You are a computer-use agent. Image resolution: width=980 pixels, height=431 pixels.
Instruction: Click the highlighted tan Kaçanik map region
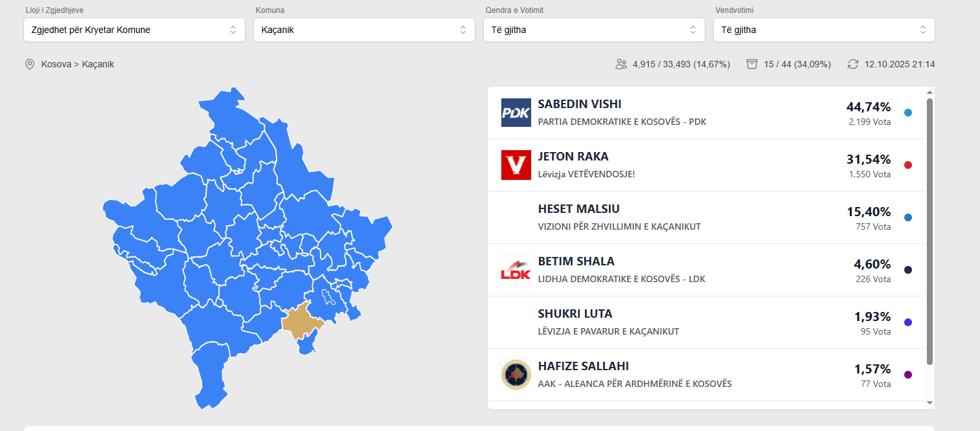click(301, 322)
